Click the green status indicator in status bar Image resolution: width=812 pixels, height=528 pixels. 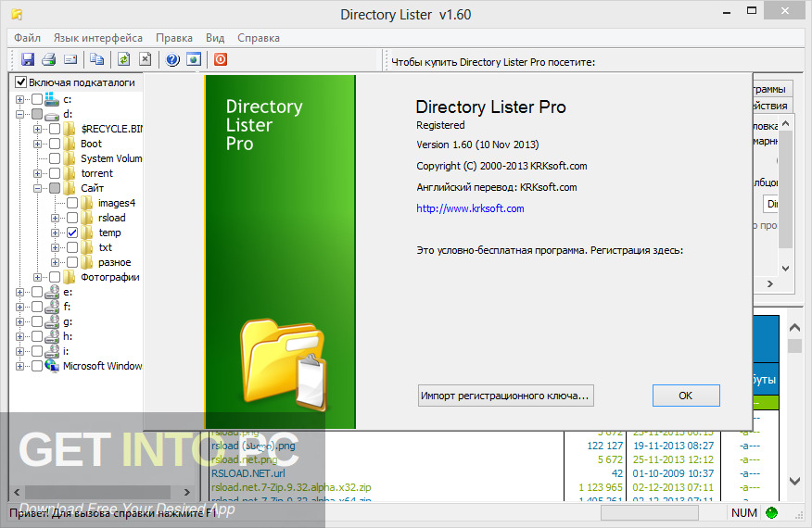771,512
